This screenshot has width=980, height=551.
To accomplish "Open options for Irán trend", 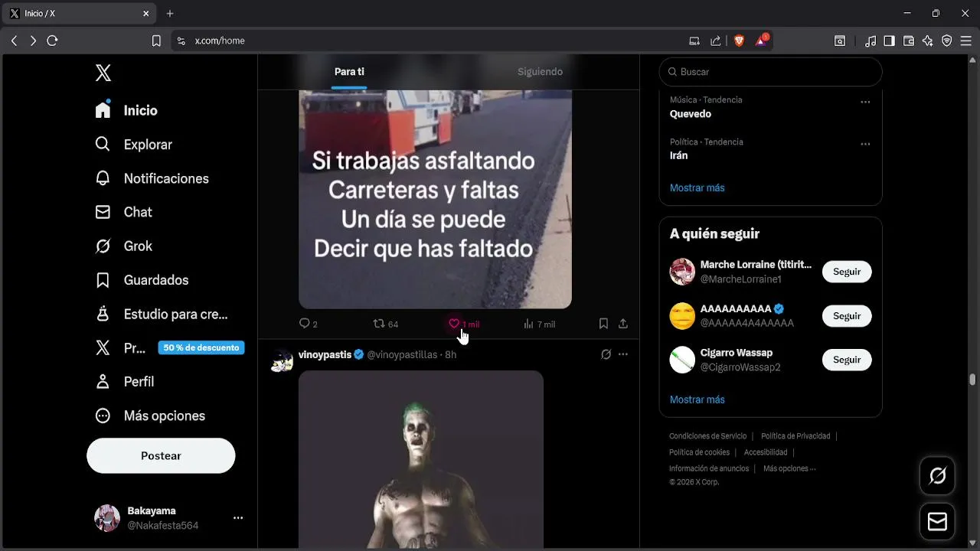I will [865, 144].
